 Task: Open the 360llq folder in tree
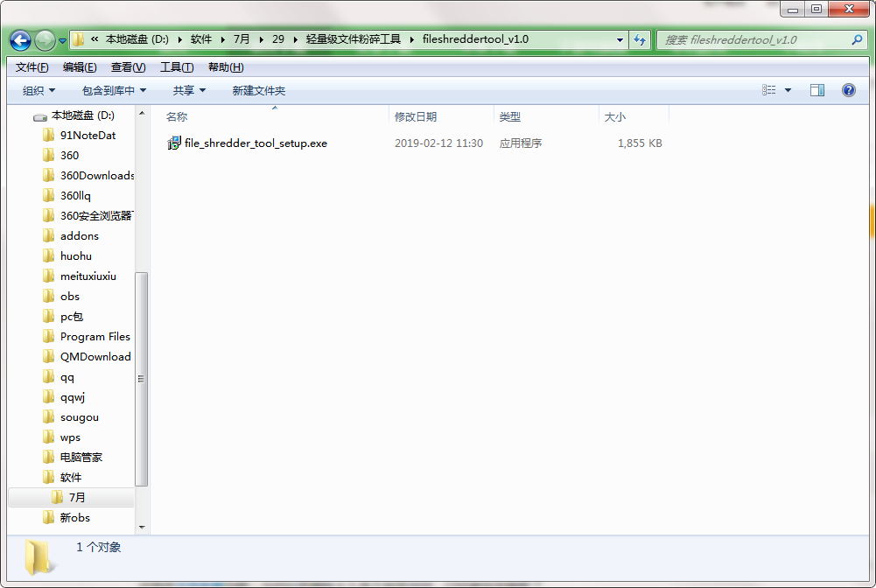point(75,195)
